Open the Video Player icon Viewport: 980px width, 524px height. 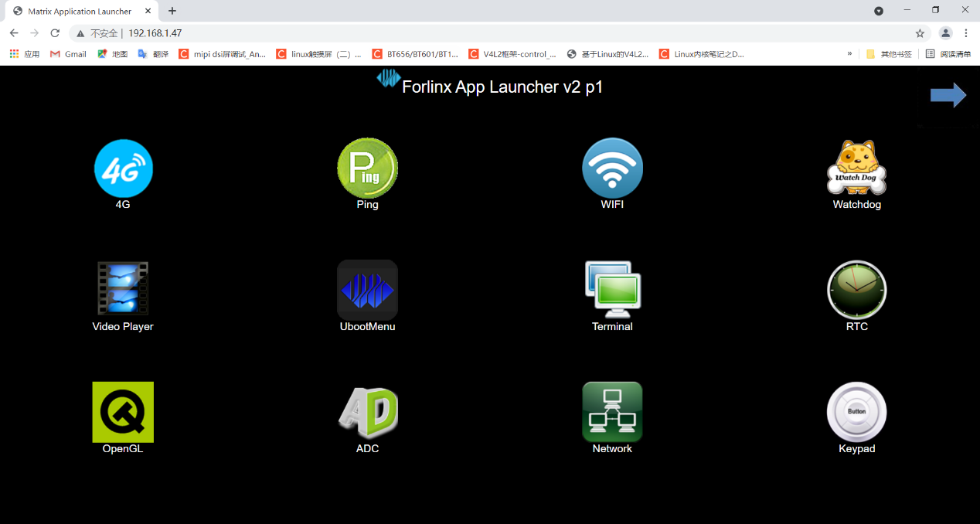coord(123,289)
